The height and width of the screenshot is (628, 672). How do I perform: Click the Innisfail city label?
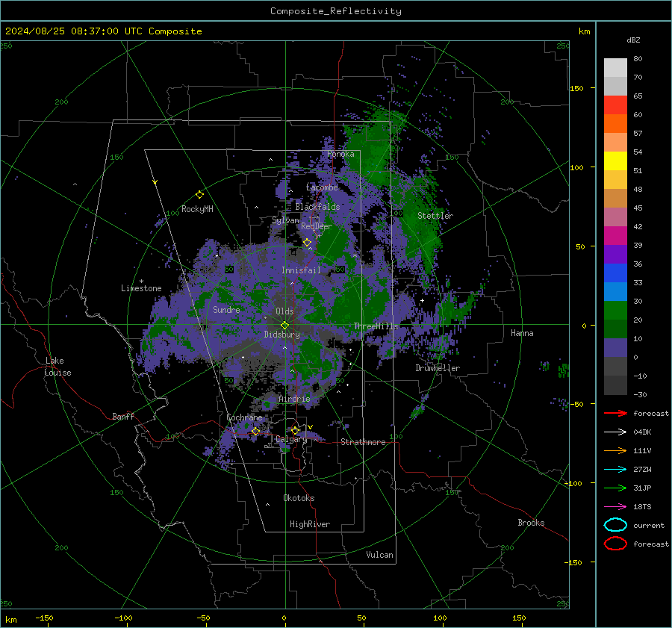click(x=301, y=270)
